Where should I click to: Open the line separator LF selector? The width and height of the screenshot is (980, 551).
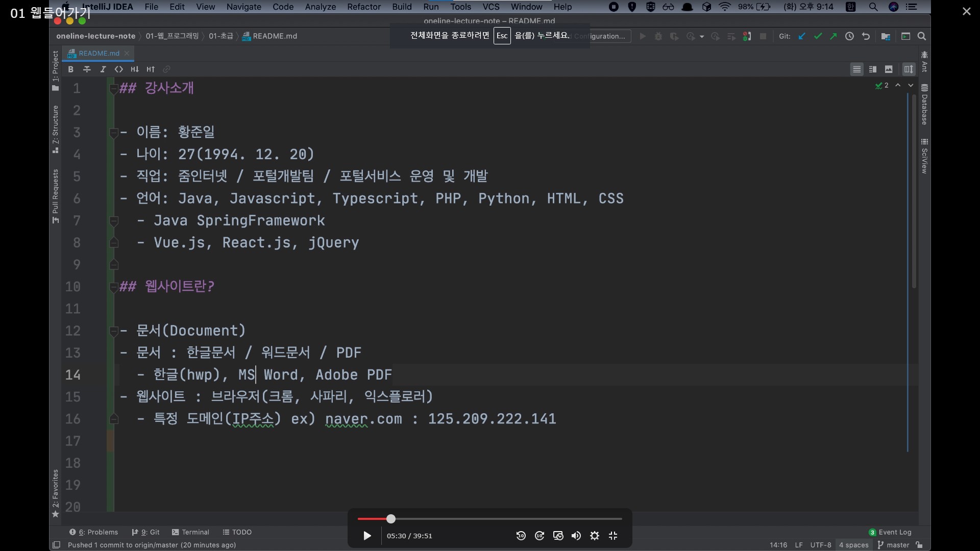pos(799,545)
